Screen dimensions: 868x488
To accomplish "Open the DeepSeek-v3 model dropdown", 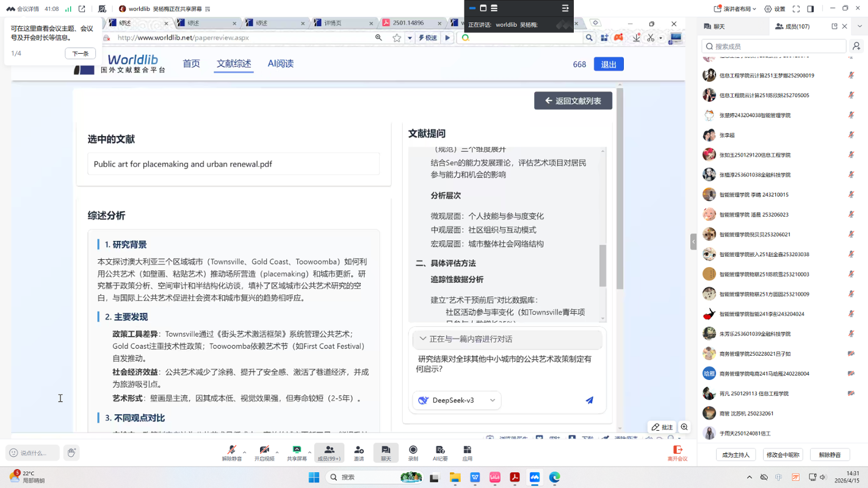I will pos(457,400).
